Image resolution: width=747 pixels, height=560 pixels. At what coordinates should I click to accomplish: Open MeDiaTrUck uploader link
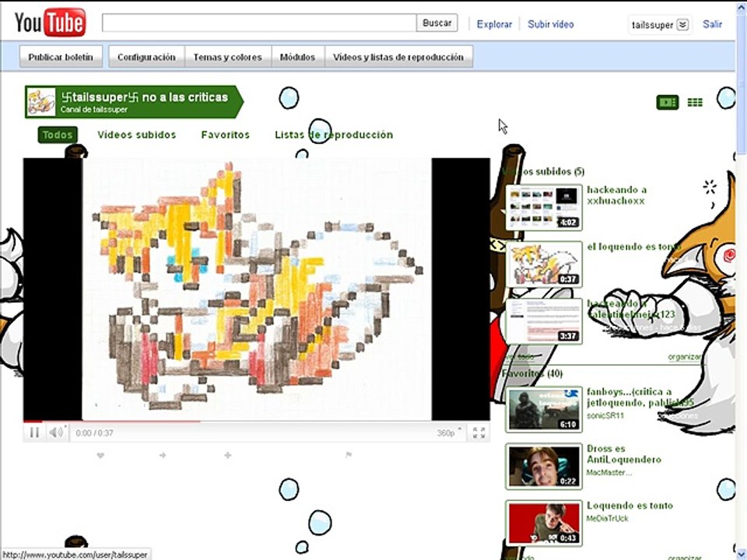click(608, 518)
